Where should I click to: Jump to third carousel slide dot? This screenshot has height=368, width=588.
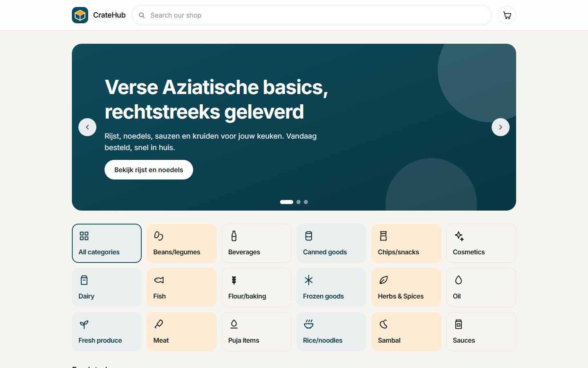click(x=306, y=202)
